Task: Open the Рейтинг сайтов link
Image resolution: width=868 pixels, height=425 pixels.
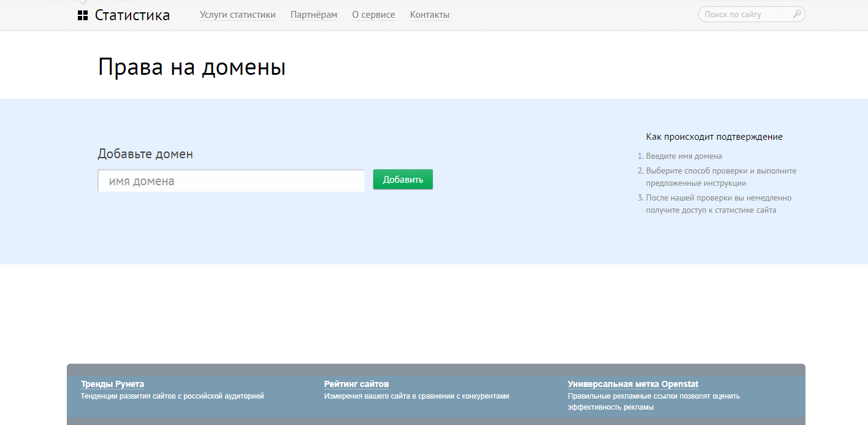Action: (356, 383)
